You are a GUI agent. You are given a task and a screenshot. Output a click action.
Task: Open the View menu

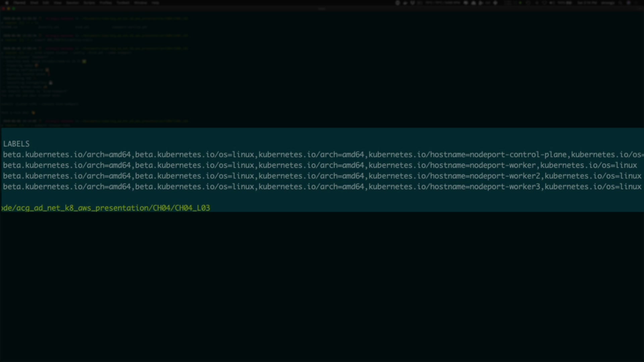pyautogui.click(x=58, y=3)
